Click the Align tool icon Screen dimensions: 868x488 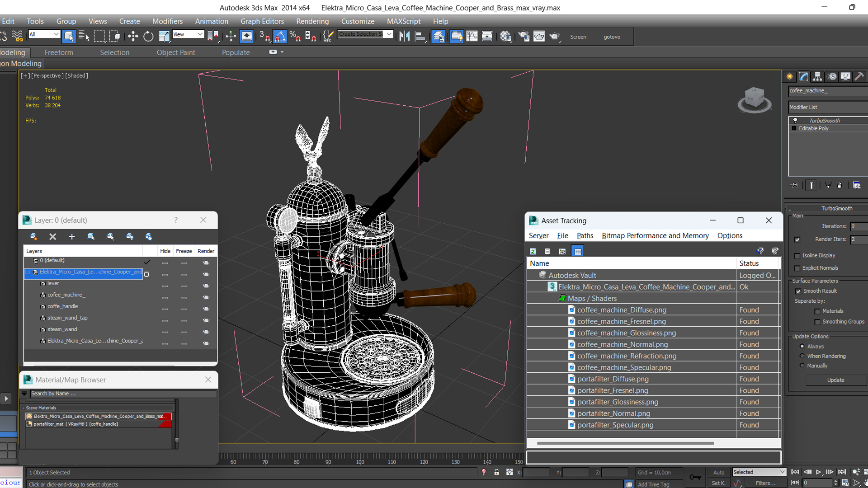click(x=420, y=36)
